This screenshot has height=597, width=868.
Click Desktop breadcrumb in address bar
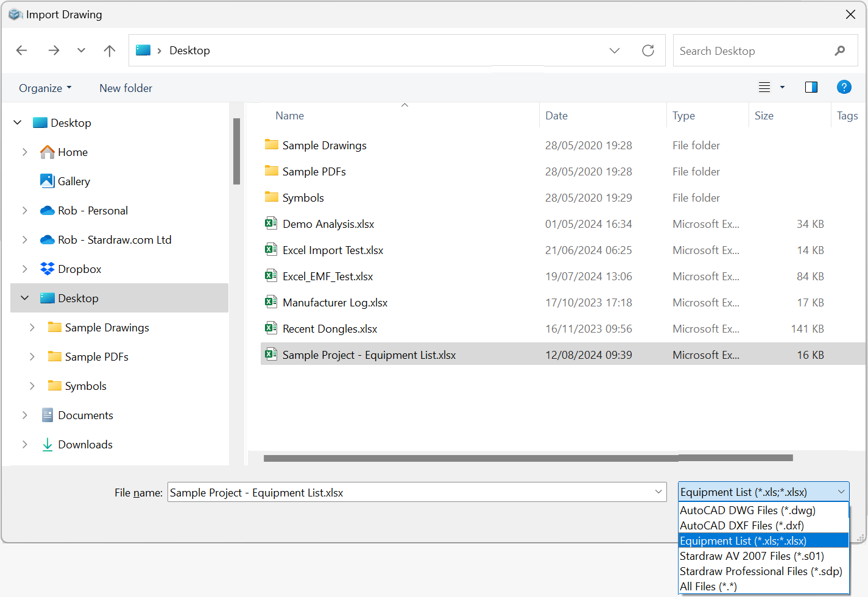pyautogui.click(x=189, y=51)
